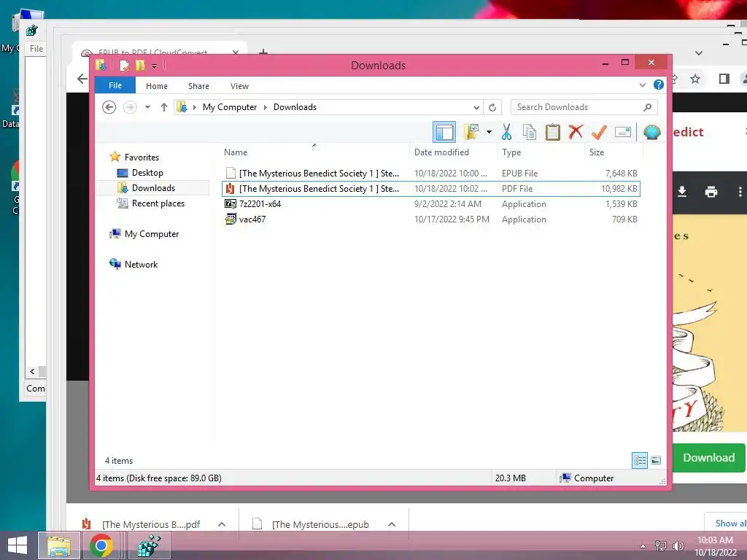Open Explorer help question mark icon

[x=659, y=85]
